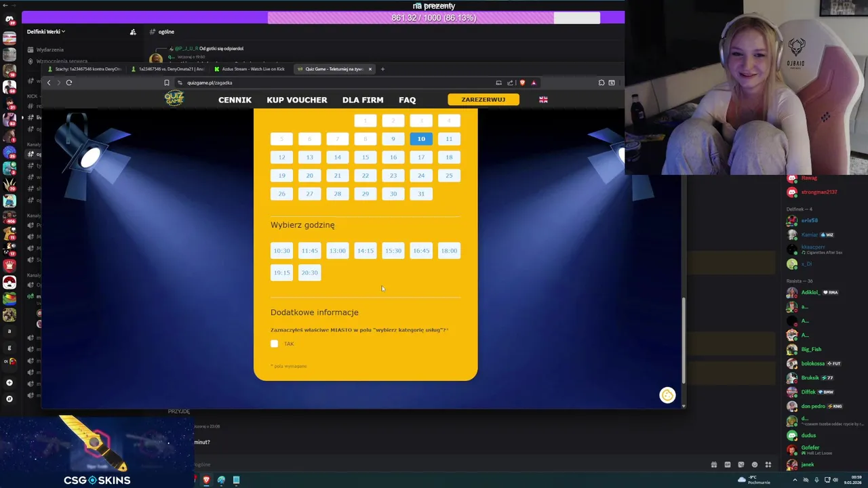868x488 pixels.
Task: Click Brave Rewards triangle icon
Action: [x=534, y=83]
